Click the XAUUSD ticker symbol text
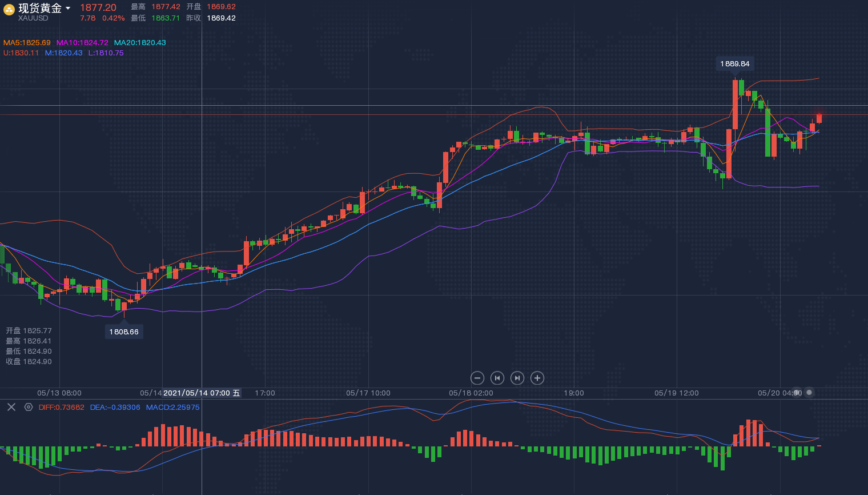The width and height of the screenshot is (868, 495). point(33,18)
